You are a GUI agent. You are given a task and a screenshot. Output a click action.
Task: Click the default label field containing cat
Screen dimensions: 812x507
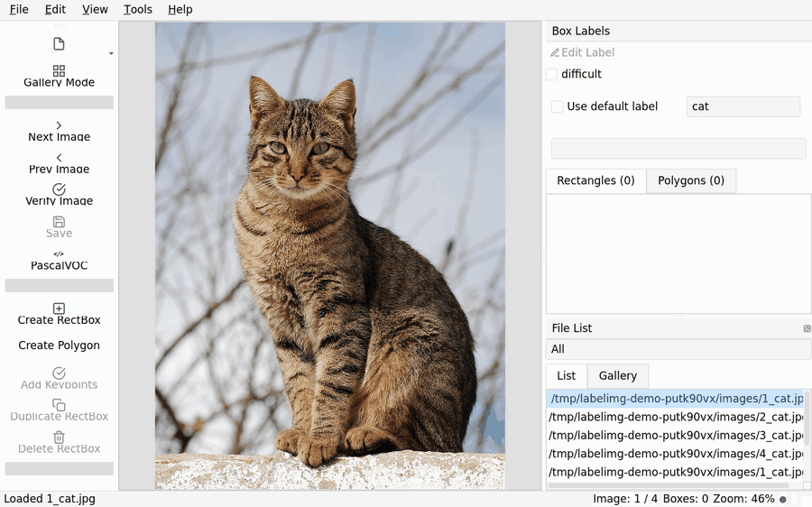(743, 106)
